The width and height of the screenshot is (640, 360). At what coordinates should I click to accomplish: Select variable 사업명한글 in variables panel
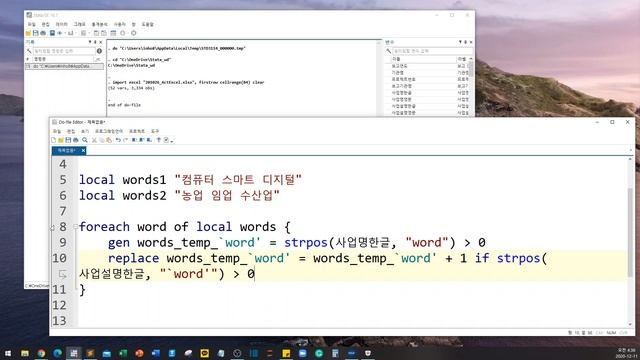tap(403, 93)
